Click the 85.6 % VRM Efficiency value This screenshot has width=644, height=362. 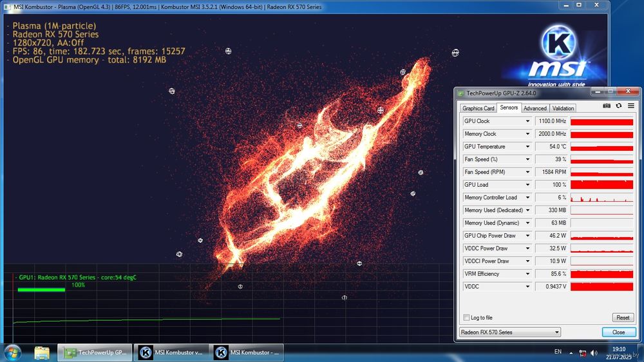click(x=552, y=274)
